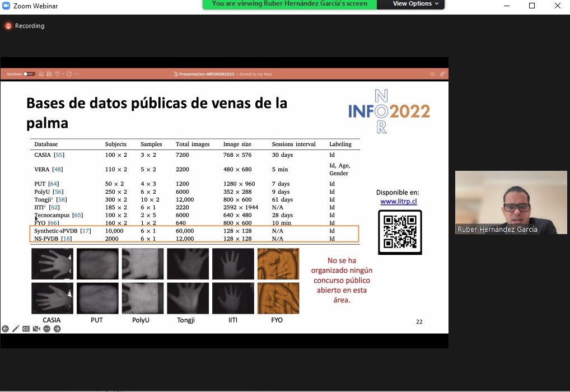Open PowerPoint Search from the title bar
570x392 pixels.
tap(432, 73)
